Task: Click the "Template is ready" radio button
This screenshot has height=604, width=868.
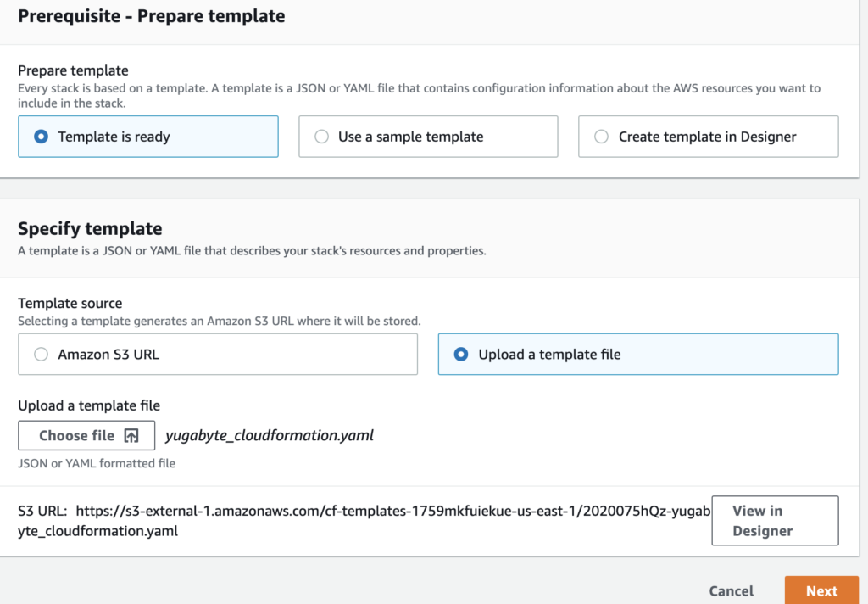Action: [x=41, y=137]
